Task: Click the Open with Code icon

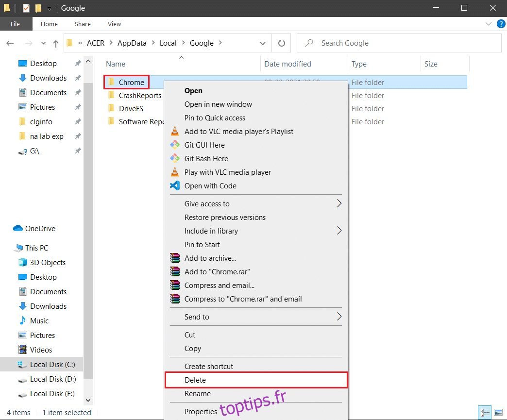Action: click(175, 185)
